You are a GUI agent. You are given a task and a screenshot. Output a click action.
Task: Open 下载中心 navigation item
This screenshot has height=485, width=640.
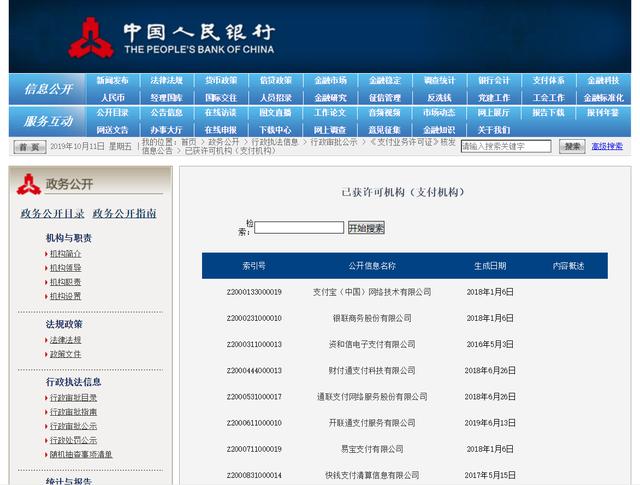pyautogui.click(x=276, y=130)
